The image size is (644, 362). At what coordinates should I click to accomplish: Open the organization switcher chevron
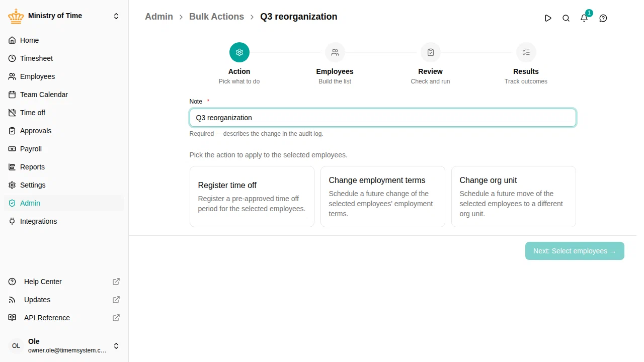point(116,16)
